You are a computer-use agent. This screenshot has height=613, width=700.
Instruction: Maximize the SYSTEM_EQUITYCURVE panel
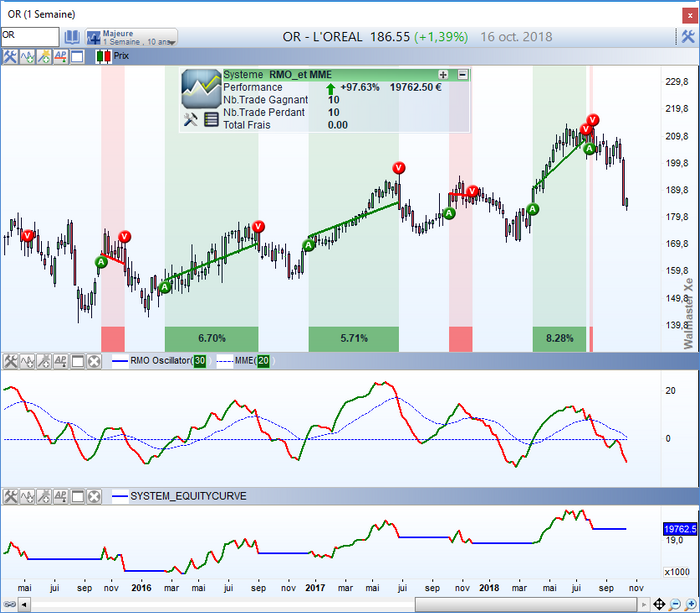tap(78, 496)
